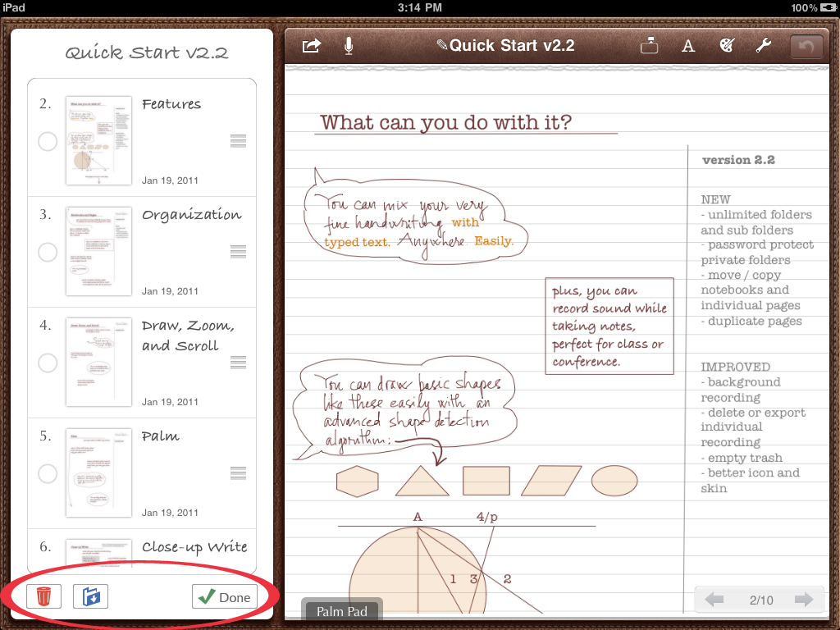This screenshot has height=630, width=840.
Task: Tap the 'What can you do with it?' heading
Action: coord(445,123)
